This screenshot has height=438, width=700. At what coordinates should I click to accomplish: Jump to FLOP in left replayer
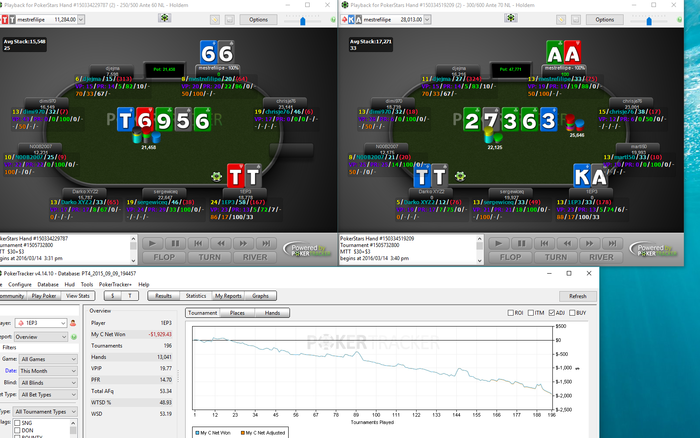tap(164, 257)
